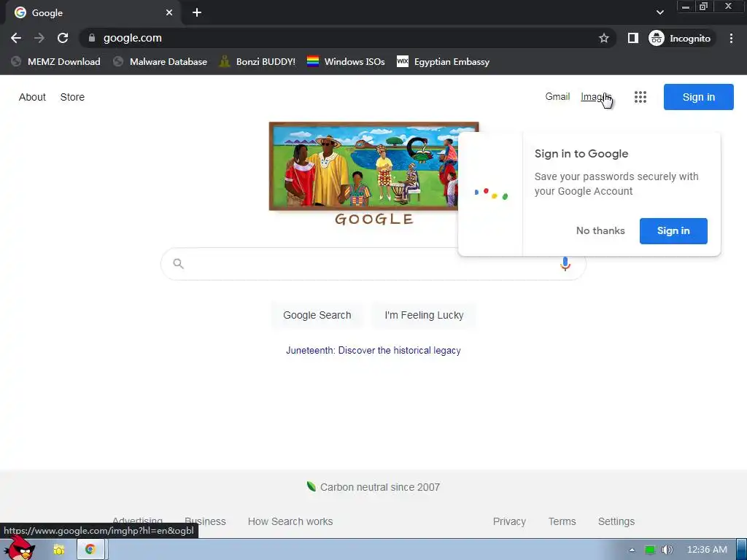Viewport: 747px width, 560px height.
Task: Show hidden tray icons arrow
Action: click(632, 550)
